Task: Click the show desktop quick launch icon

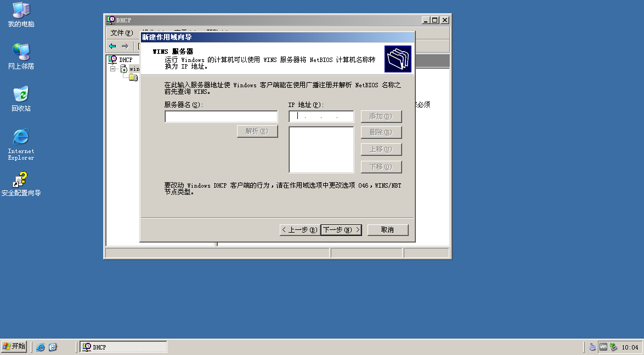Action: (53, 347)
